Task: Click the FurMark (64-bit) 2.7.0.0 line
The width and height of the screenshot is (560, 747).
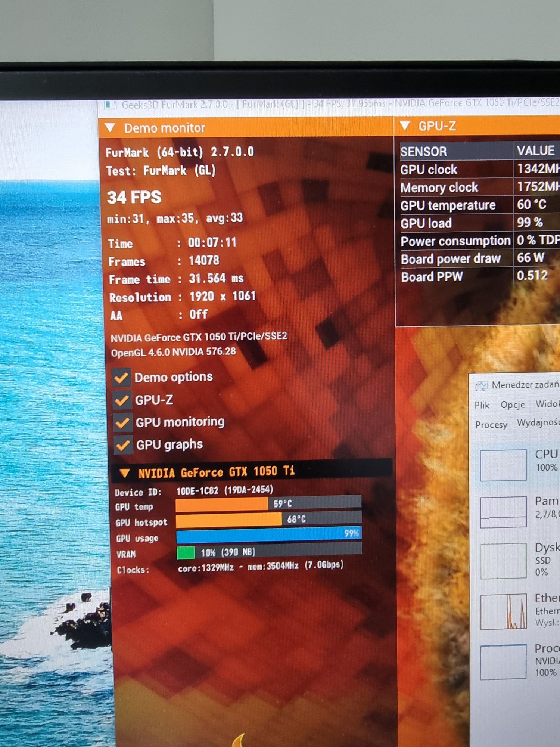Action: point(180,152)
